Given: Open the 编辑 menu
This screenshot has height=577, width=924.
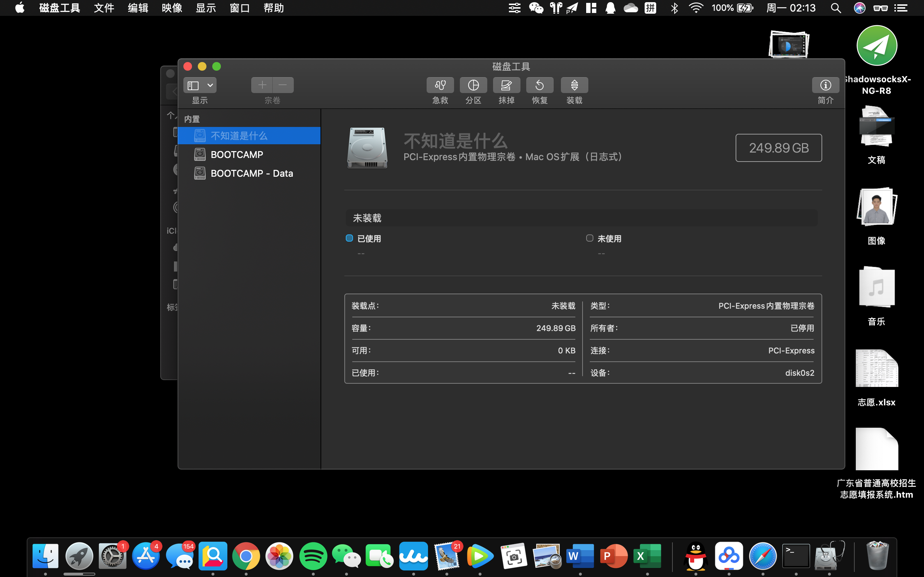Looking at the screenshot, I should click(x=138, y=8).
